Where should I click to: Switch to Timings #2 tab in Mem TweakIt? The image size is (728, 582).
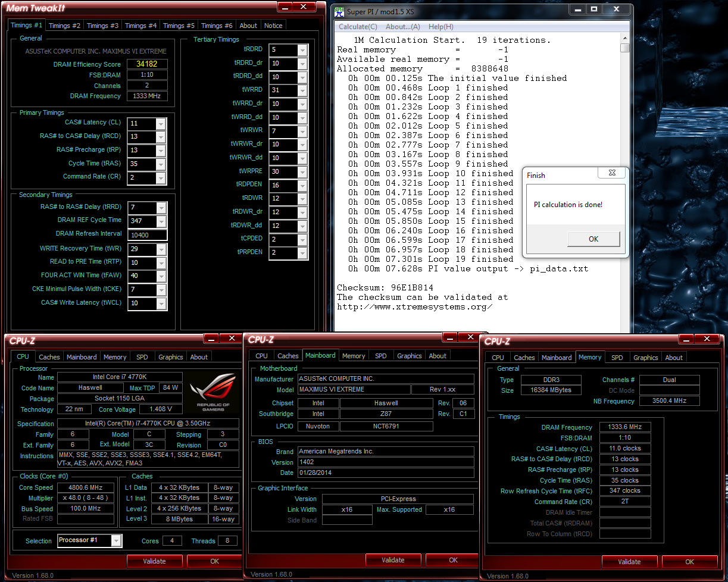tap(64, 26)
